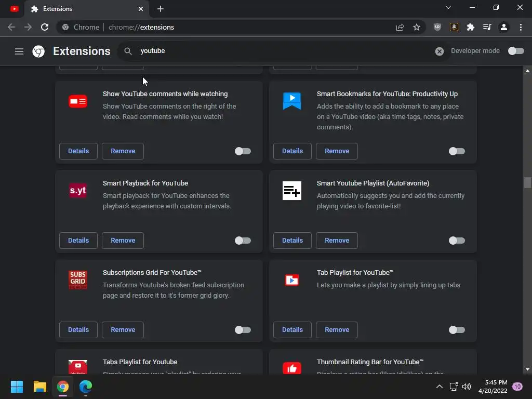Open Details for Subscriptions Grid
The image size is (532, 399).
[78, 329]
